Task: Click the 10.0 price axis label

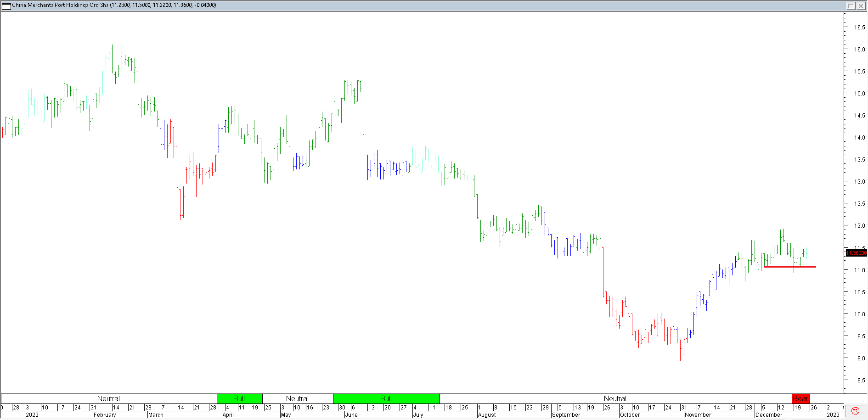Action: click(x=859, y=314)
